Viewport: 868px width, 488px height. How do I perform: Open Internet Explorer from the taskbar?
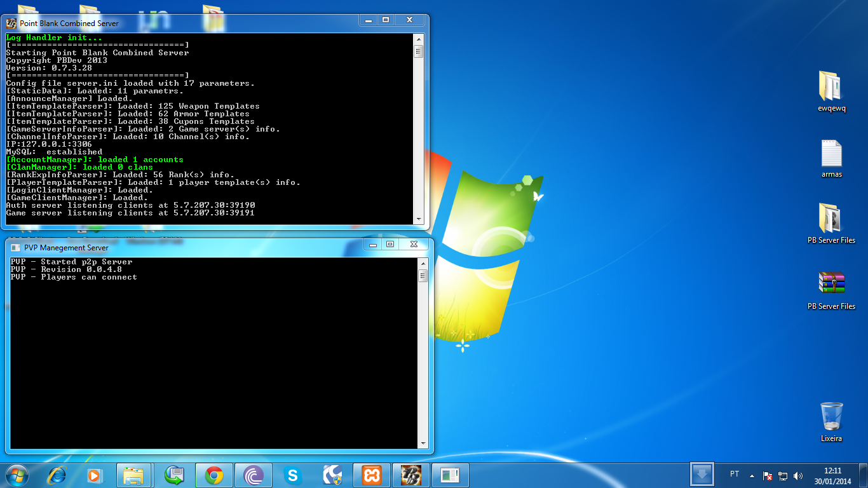[x=55, y=474]
